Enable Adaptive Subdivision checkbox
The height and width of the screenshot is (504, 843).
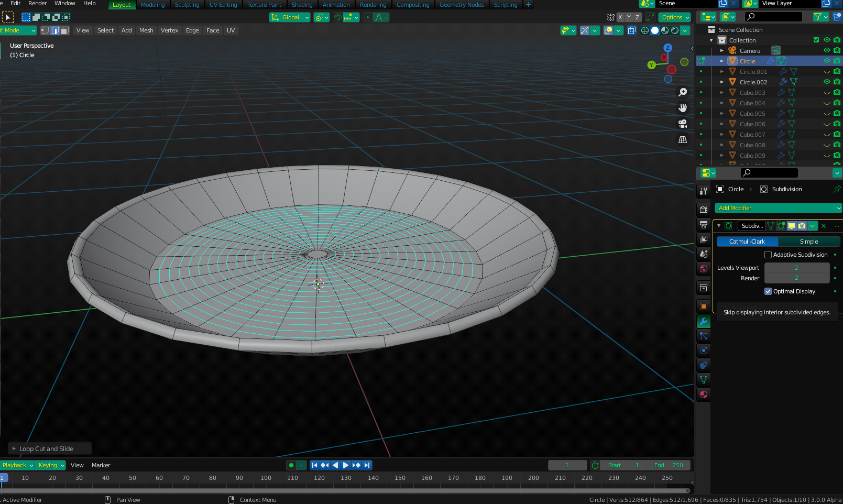pyautogui.click(x=768, y=255)
